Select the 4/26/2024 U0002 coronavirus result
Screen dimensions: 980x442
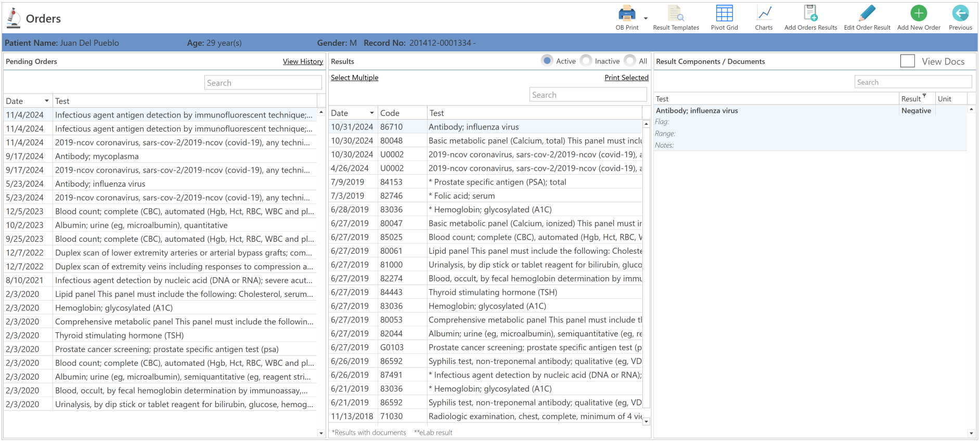click(x=486, y=168)
